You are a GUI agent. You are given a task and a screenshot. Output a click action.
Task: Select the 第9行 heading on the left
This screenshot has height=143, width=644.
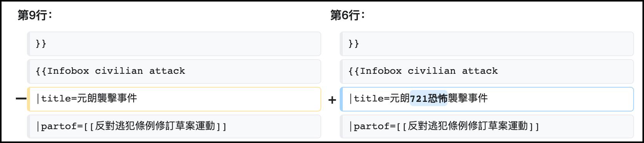click(x=35, y=15)
